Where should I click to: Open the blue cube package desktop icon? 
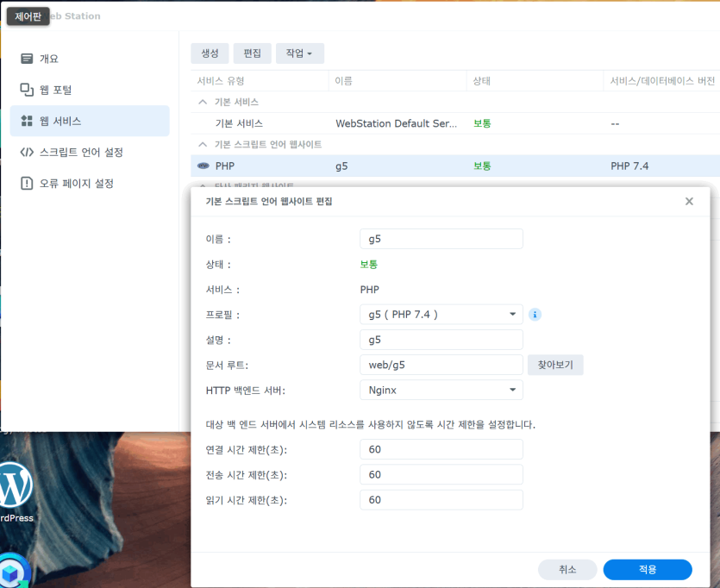[x=14, y=572]
